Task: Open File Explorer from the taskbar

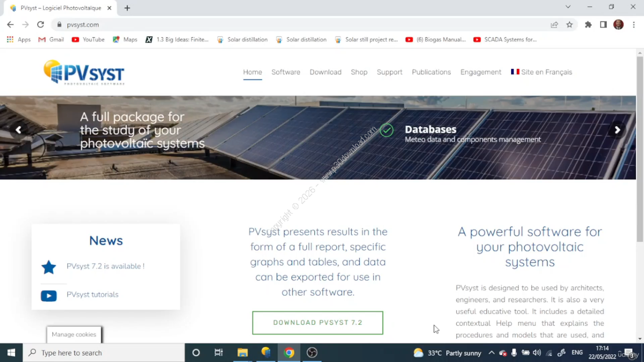Action: [x=243, y=352]
